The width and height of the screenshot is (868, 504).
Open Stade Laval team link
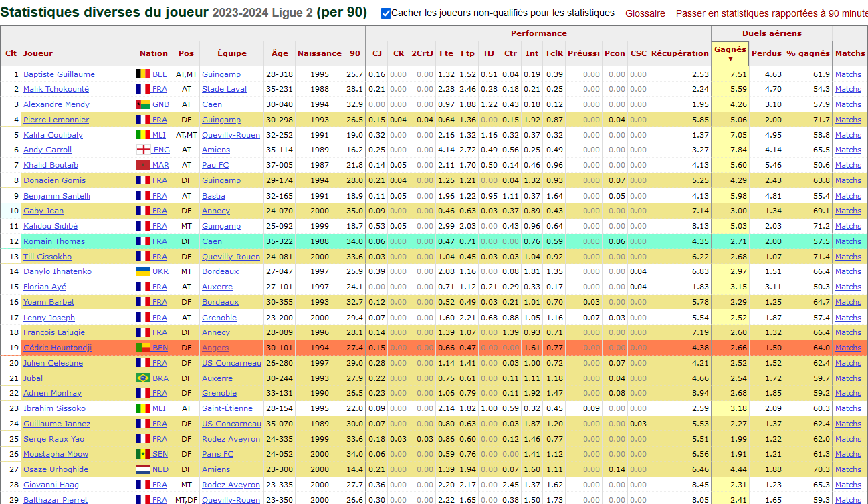point(224,89)
